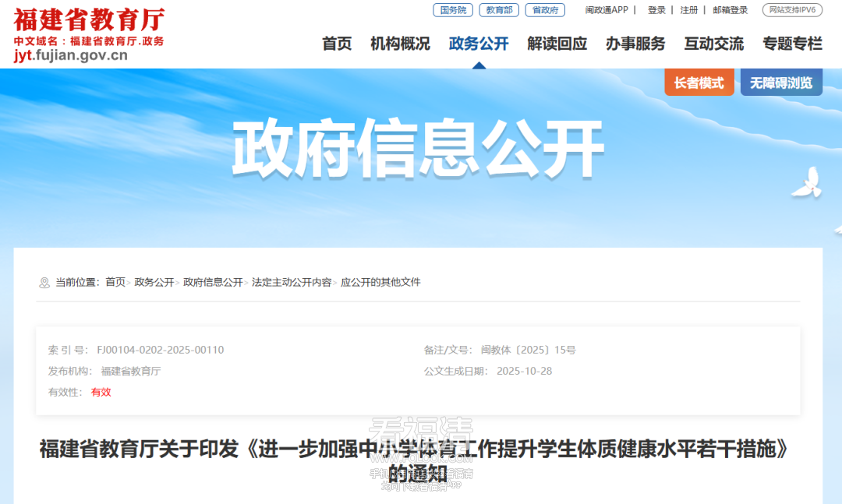Click the 登录 link

pos(656,10)
